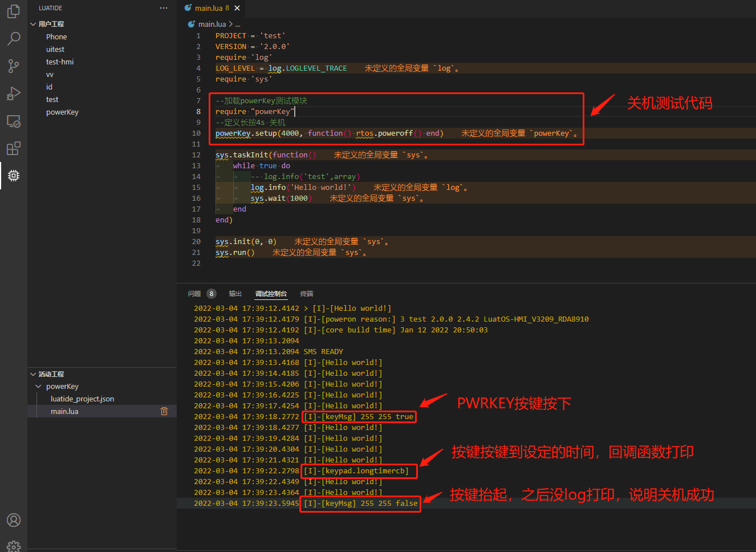Click line 2 VERSION = '2.0.0'
The width and height of the screenshot is (756, 552).
[253, 46]
